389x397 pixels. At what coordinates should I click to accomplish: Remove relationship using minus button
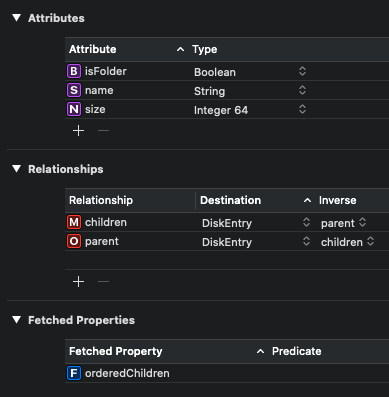coord(103,282)
